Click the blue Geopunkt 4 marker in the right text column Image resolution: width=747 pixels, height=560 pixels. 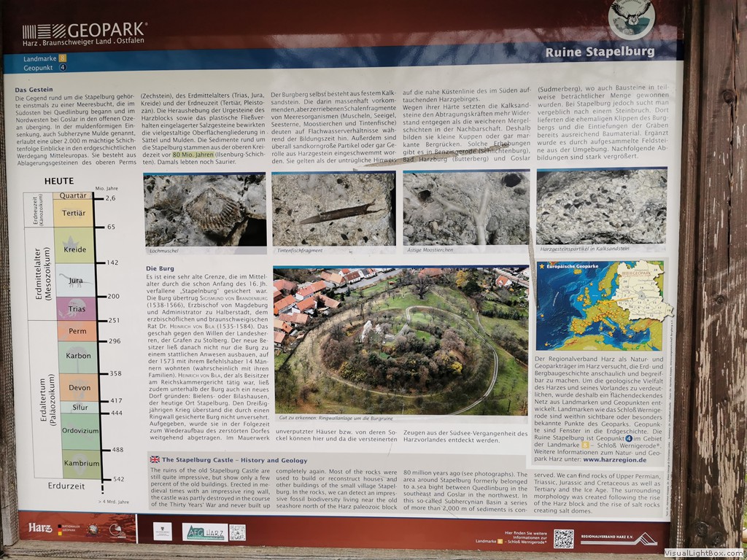629,438
